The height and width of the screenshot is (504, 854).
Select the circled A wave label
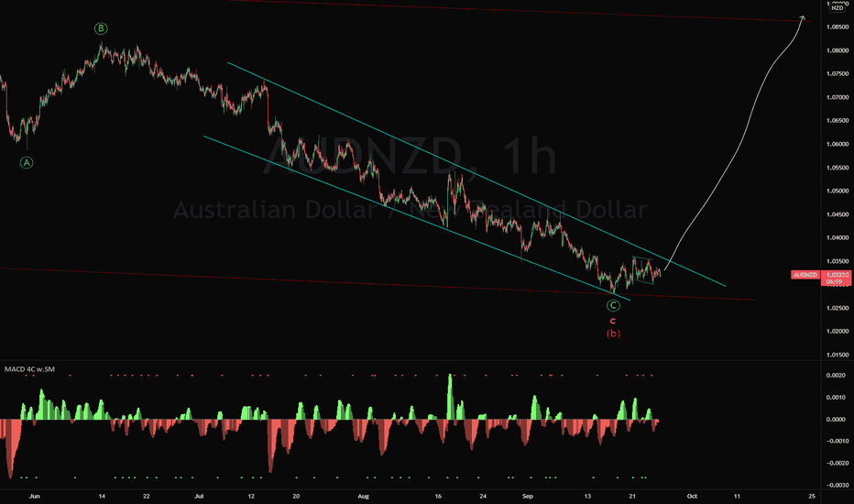pos(27,162)
